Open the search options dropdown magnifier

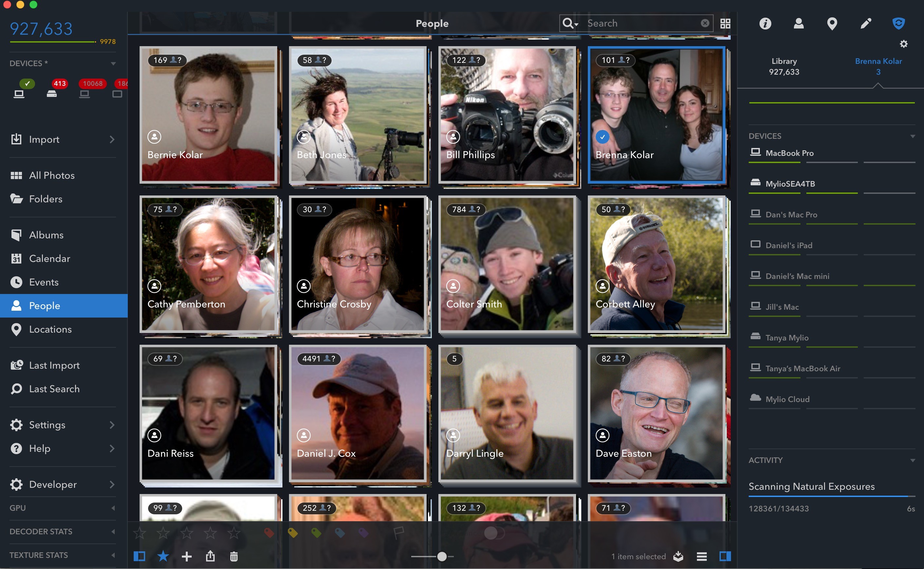coord(570,23)
